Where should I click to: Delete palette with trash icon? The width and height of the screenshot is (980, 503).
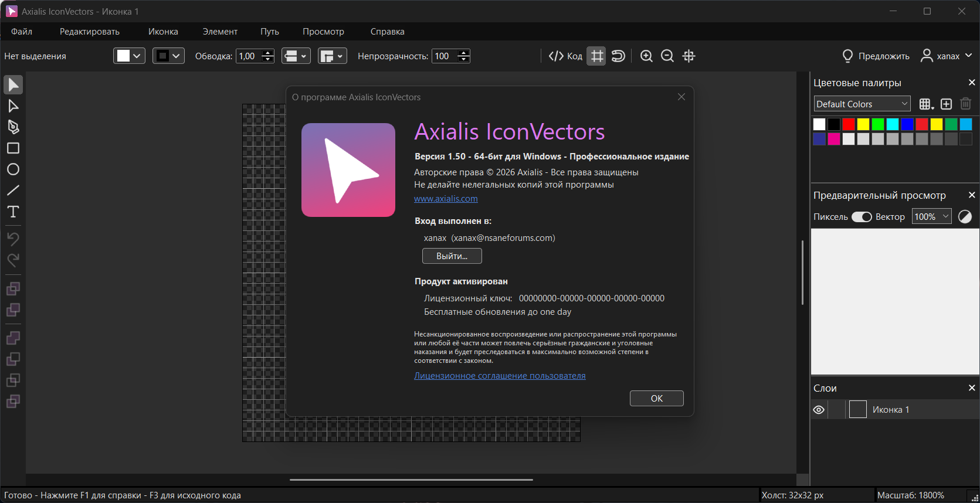pos(965,104)
